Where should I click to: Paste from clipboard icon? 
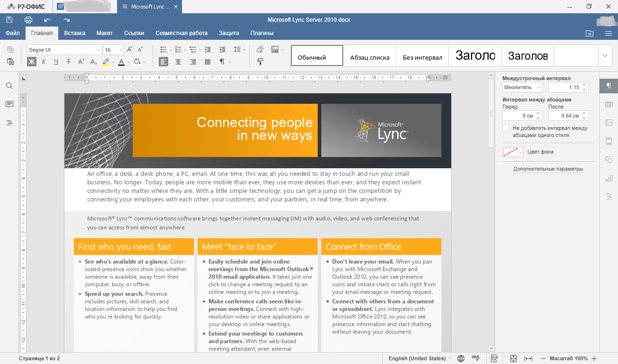click(x=10, y=62)
